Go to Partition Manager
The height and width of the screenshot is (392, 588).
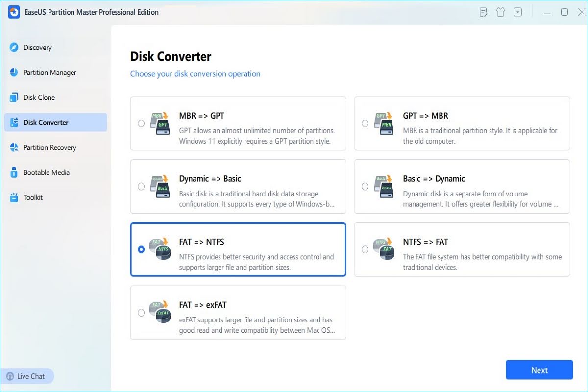point(55,73)
